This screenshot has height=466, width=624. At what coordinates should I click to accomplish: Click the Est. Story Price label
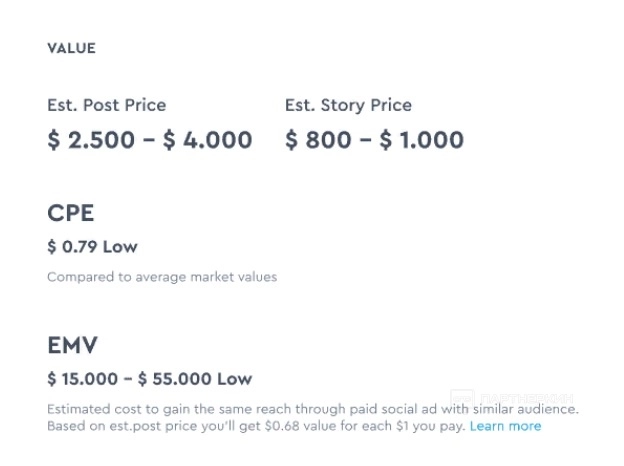pyautogui.click(x=348, y=105)
